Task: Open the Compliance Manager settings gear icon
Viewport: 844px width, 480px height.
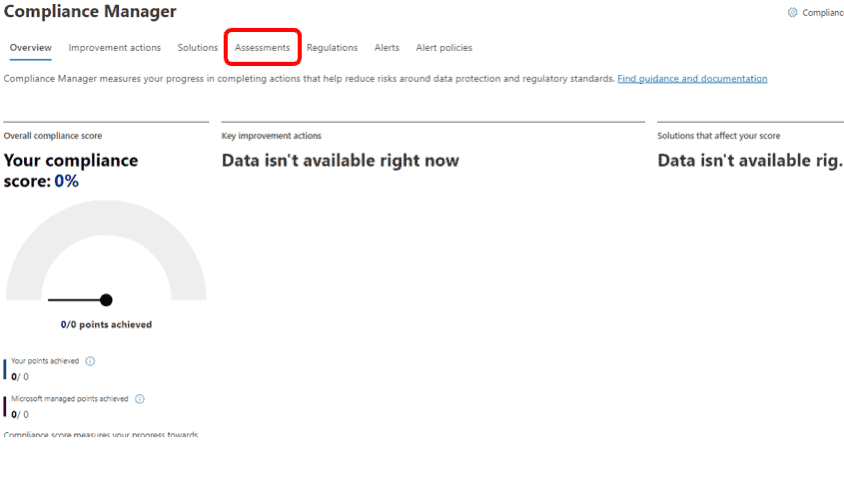Action: tap(792, 12)
